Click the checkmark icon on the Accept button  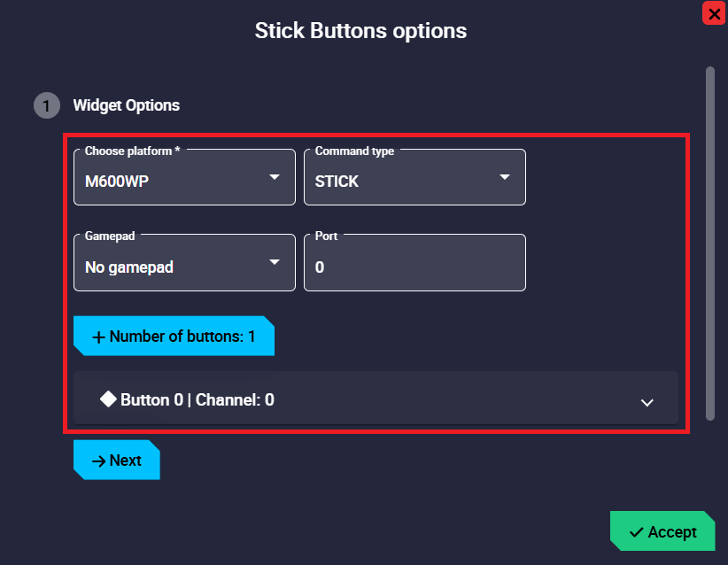click(636, 532)
